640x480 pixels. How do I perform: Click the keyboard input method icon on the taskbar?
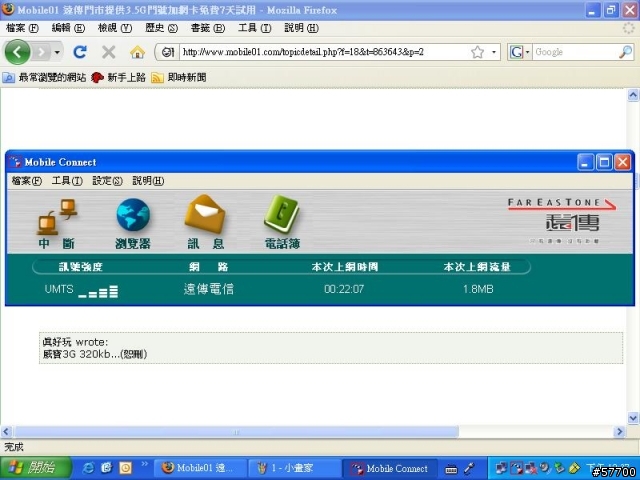[x=451, y=469]
